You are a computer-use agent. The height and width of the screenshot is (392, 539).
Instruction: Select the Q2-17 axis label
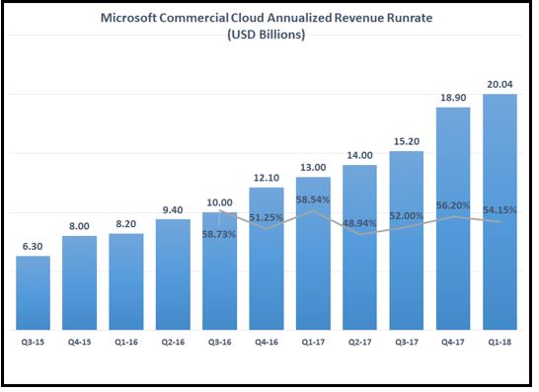(x=359, y=343)
